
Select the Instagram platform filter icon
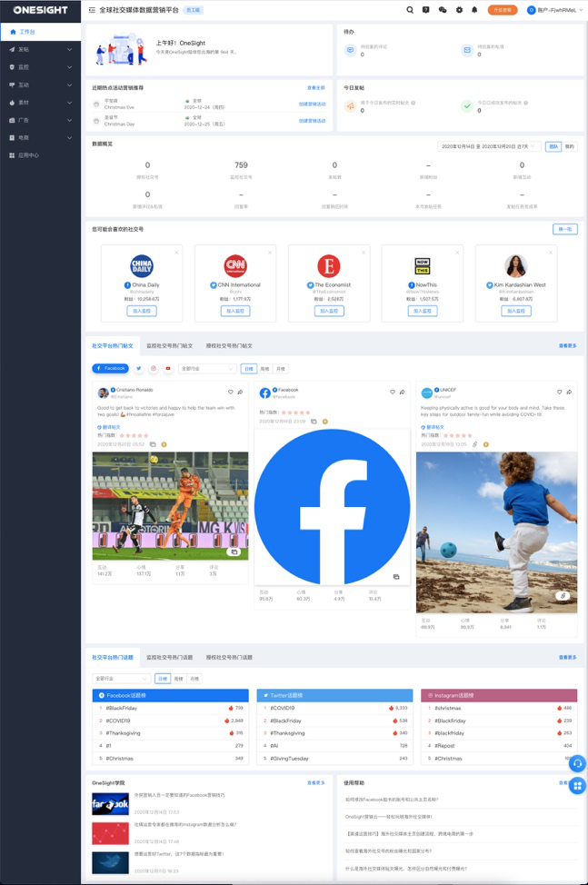tap(154, 369)
